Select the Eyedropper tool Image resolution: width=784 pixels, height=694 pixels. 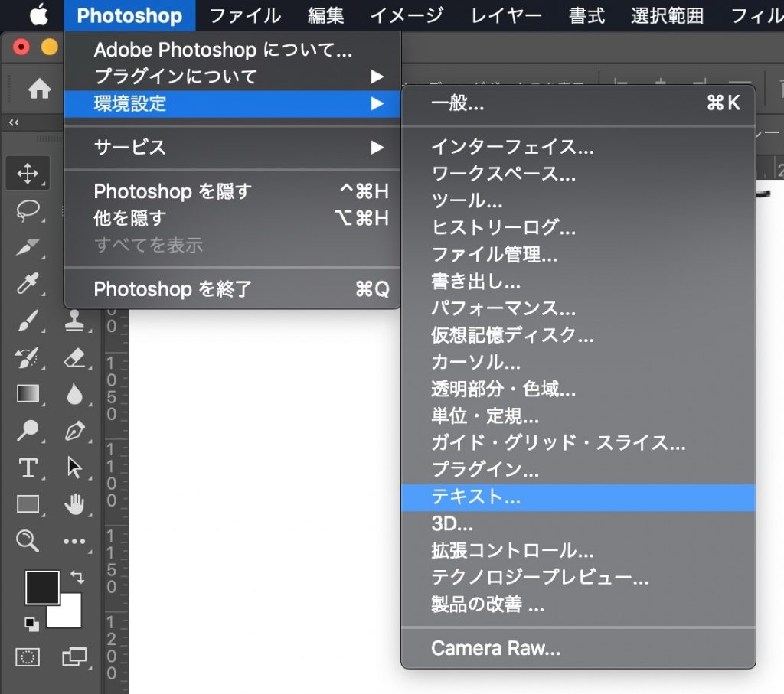point(28,283)
